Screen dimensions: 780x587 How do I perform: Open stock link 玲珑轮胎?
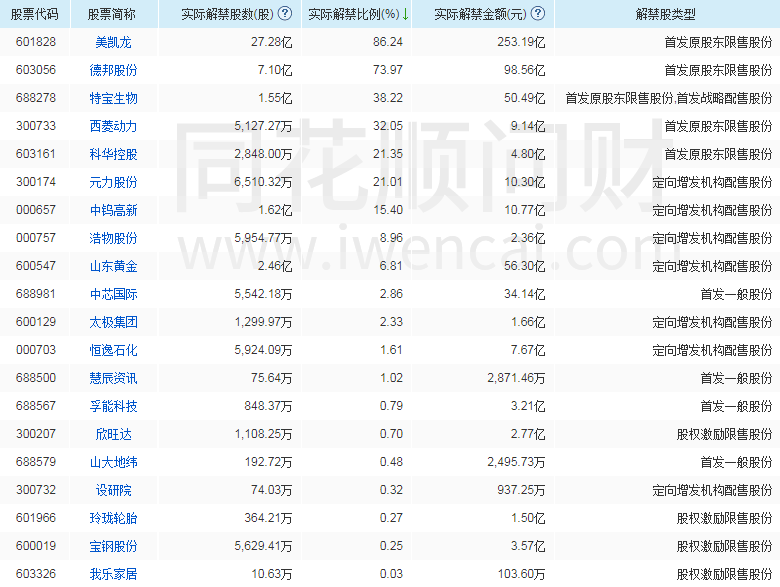click(x=113, y=518)
